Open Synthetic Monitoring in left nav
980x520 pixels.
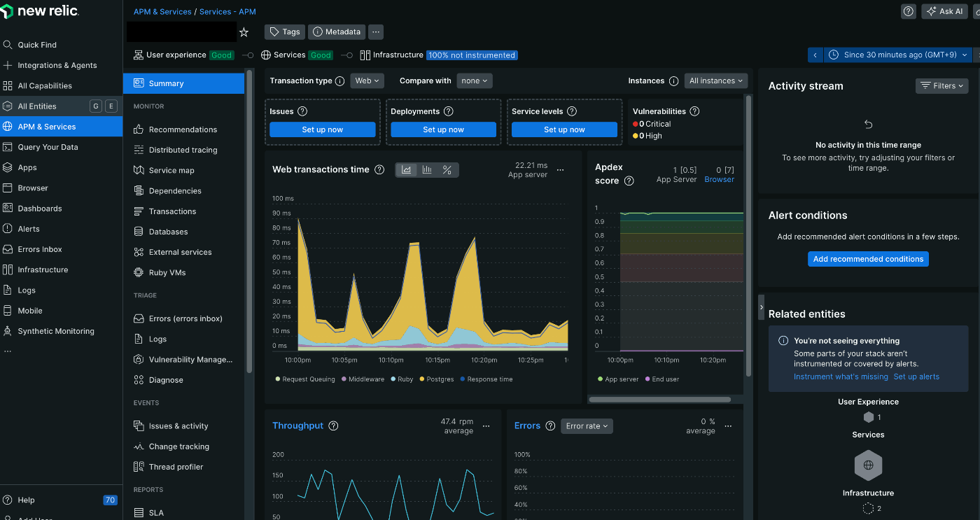(56, 331)
